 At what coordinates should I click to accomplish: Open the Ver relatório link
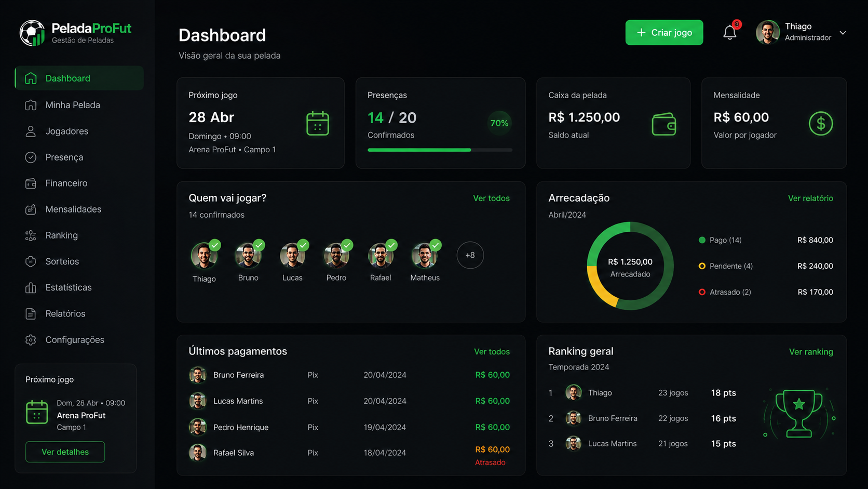(810, 199)
